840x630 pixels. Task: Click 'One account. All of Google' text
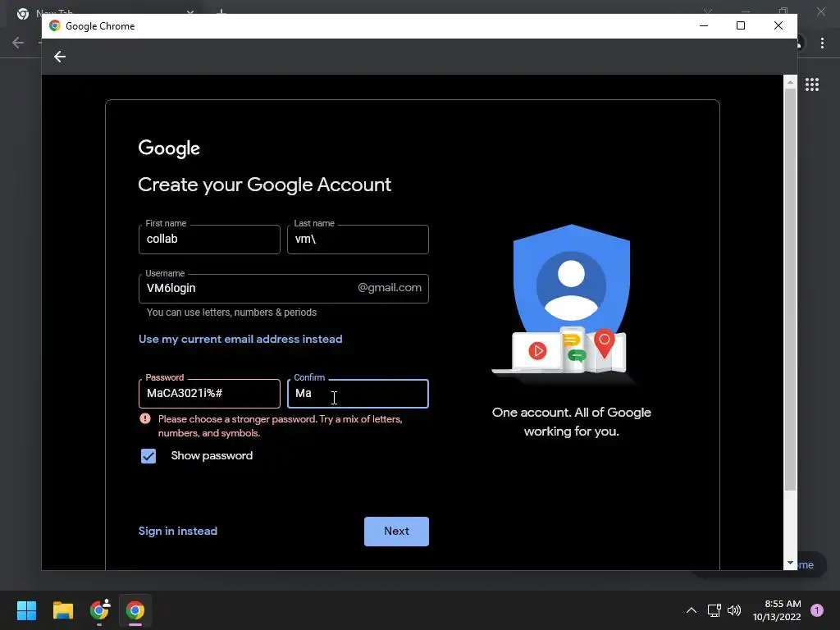pyautogui.click(x=572, y=422)
